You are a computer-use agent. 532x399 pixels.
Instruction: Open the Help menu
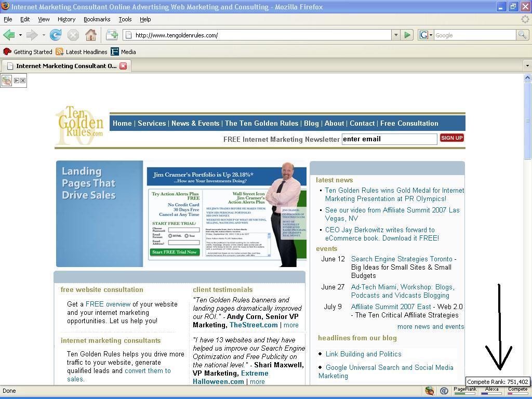pyautogui.click(x=145, y=19)
